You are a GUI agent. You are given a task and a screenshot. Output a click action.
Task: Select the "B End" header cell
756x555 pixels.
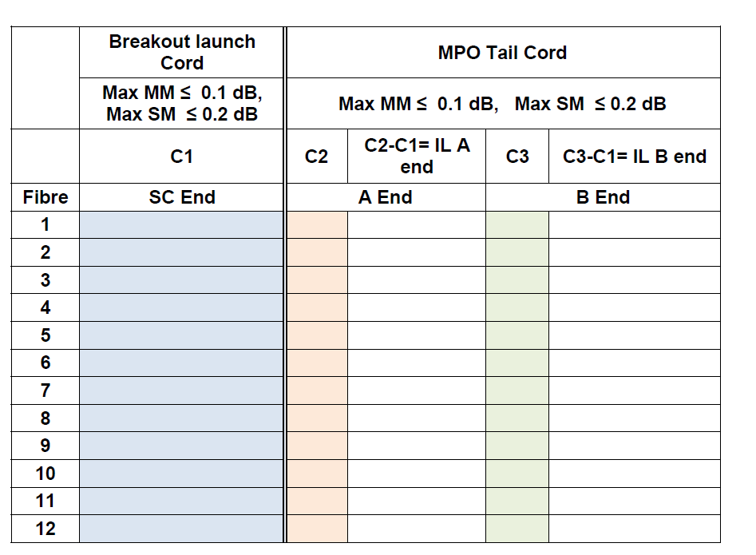pos(603,197)
